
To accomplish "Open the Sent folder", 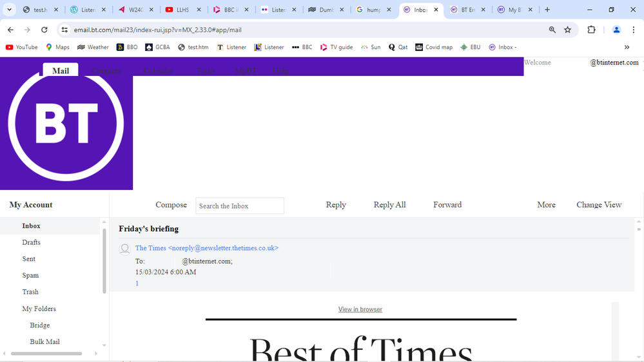I will [x=29, y=258].
